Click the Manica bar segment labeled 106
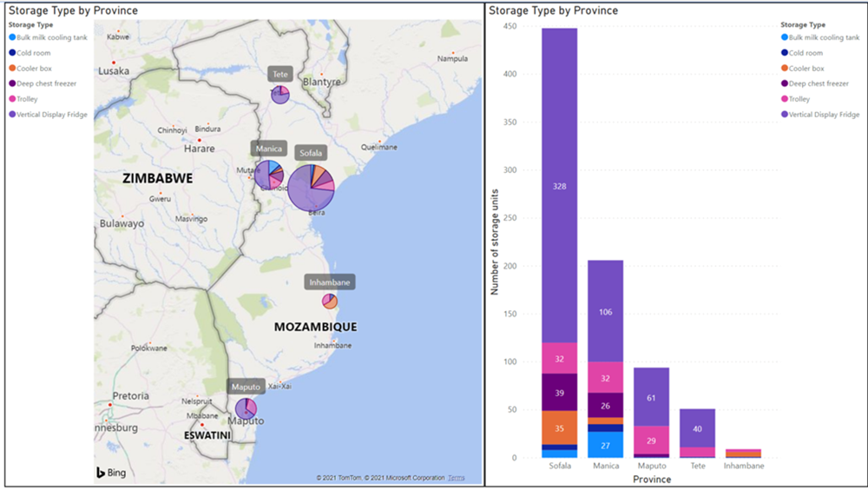The width and height of the screenshot is (868, 490). pyautogui.click(x=605, y=311)
